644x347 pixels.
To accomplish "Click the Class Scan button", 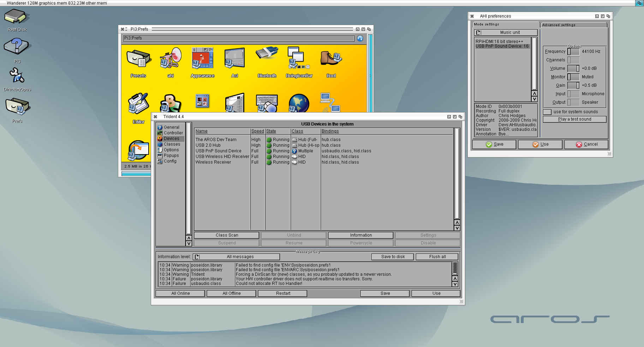I will point(227,235).
